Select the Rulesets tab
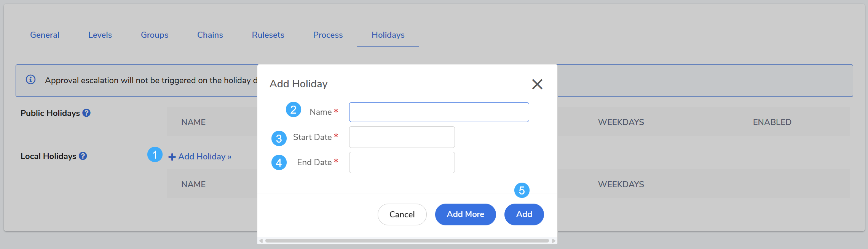 click(x=268, y=35)
